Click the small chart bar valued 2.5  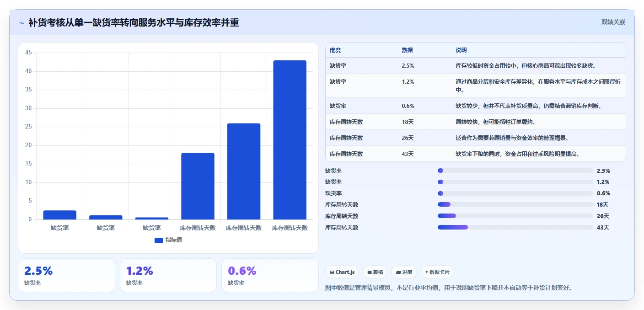pyautogui.click(x=60, y=215)
